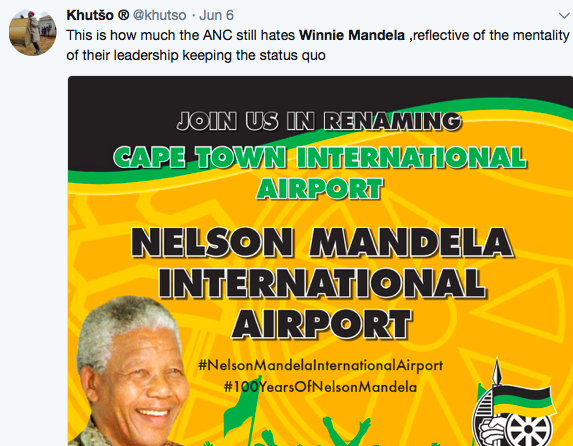Click Nelson Mandela's portrait in poster
573x446 pixels.
pos(130,372)
